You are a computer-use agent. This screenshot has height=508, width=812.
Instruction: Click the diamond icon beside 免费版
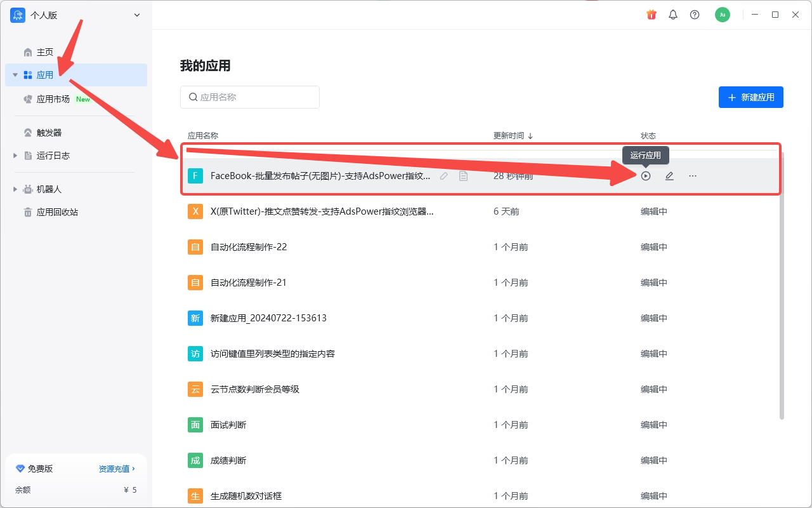tap(20, 469)
